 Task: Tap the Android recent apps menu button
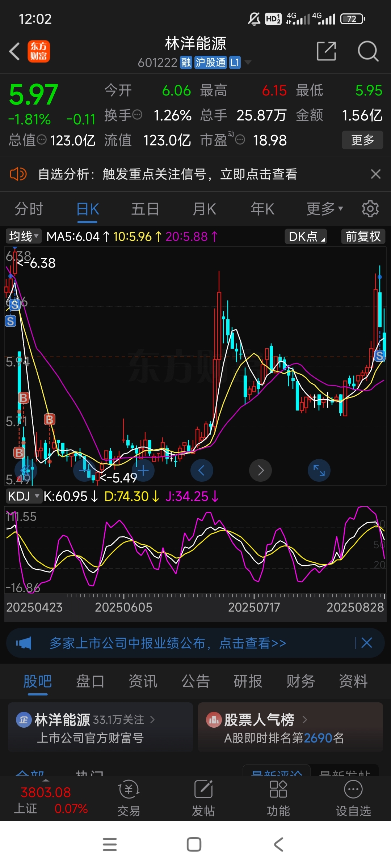pos(110,844)
